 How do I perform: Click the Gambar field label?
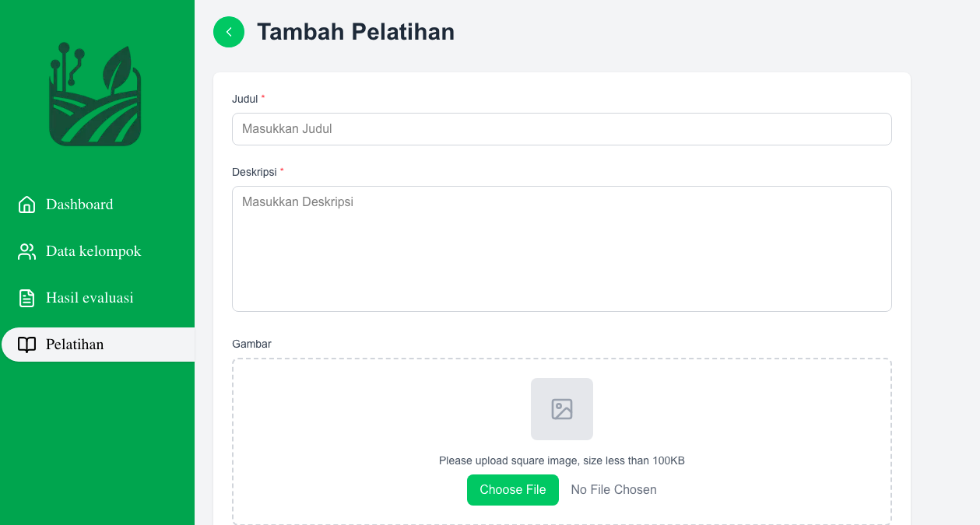point(251,344)
